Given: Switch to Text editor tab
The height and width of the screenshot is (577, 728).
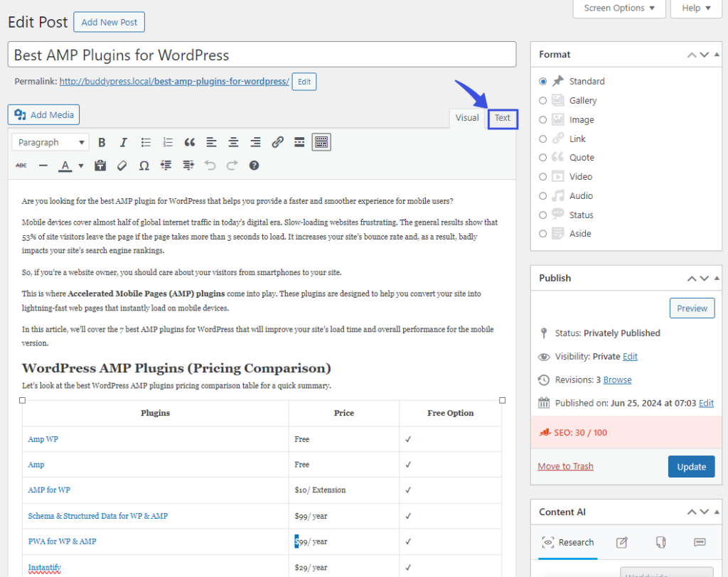Looking at the screenshot, I should coord(503,119).
